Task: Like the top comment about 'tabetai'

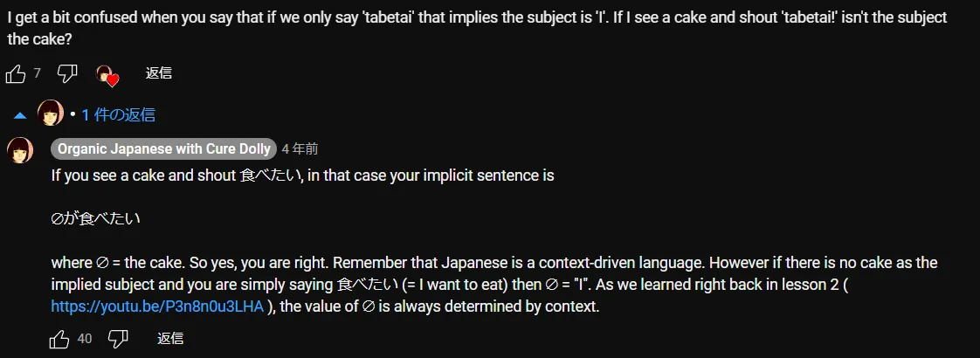Action: pyautogui.click(x=16, y=74)
